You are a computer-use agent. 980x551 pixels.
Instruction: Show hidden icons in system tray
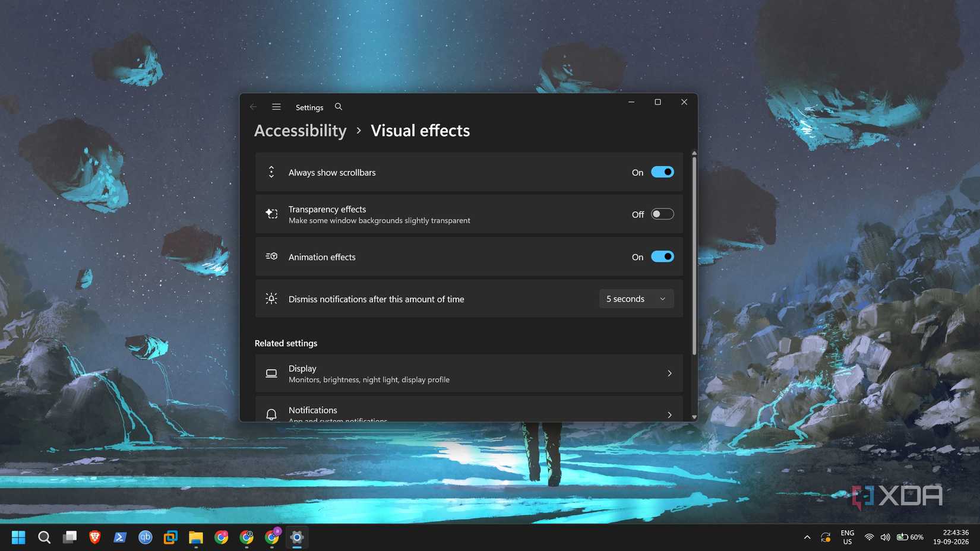pos(807,537)
